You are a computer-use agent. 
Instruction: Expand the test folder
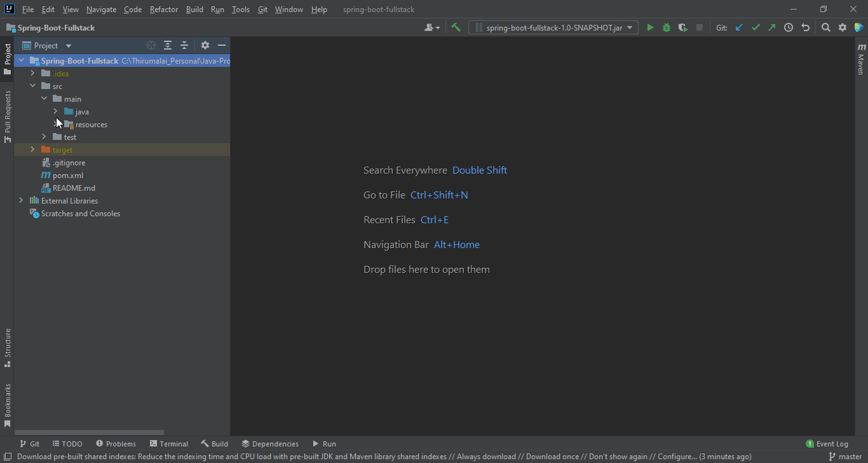pos(44,137)
